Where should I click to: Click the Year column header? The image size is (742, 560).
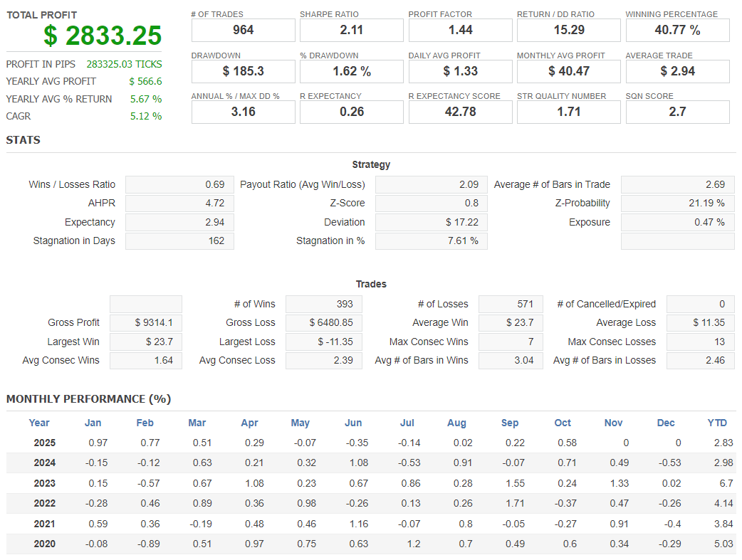[x=39, y=423]
